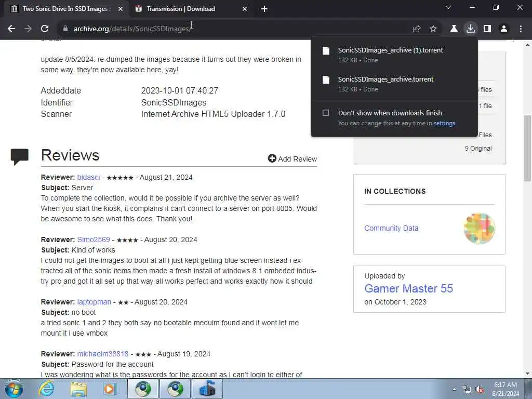Click scrollbar down arrow
The width and height of the screenshot is (532, 399).
528,374
